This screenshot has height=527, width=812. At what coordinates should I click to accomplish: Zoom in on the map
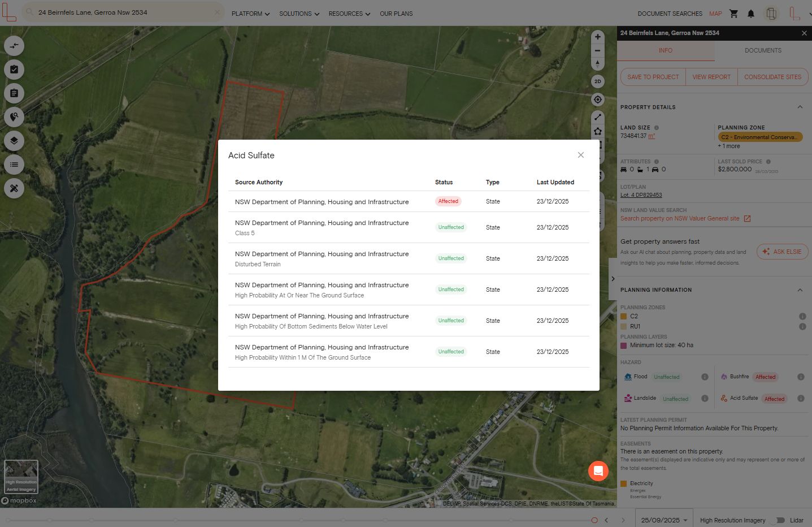(x=597, y=37)
